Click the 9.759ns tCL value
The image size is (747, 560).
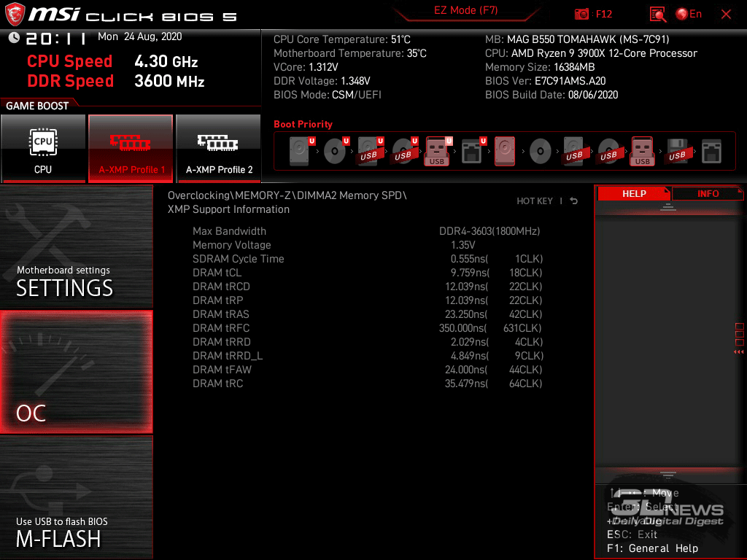coord(471,273)
